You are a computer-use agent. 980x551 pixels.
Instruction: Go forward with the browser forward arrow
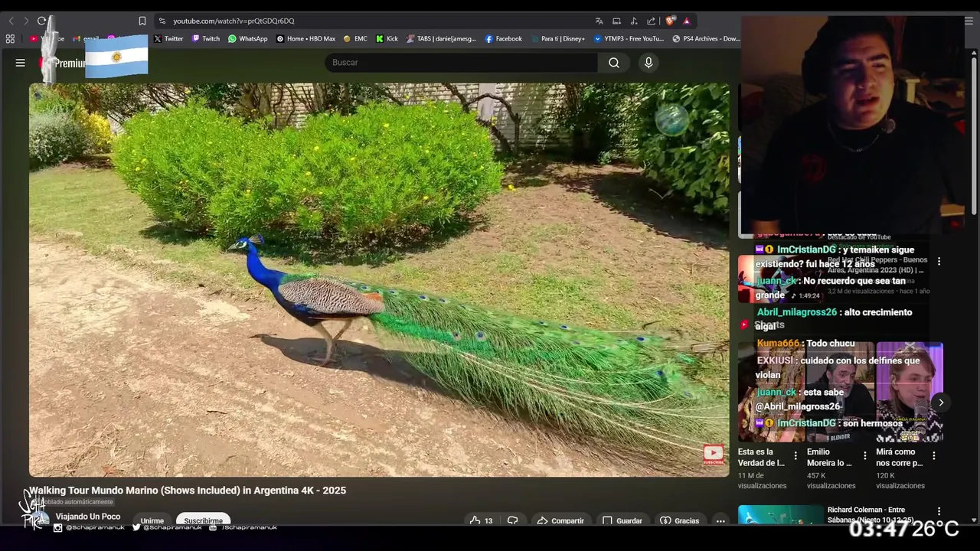pos(26,21)
